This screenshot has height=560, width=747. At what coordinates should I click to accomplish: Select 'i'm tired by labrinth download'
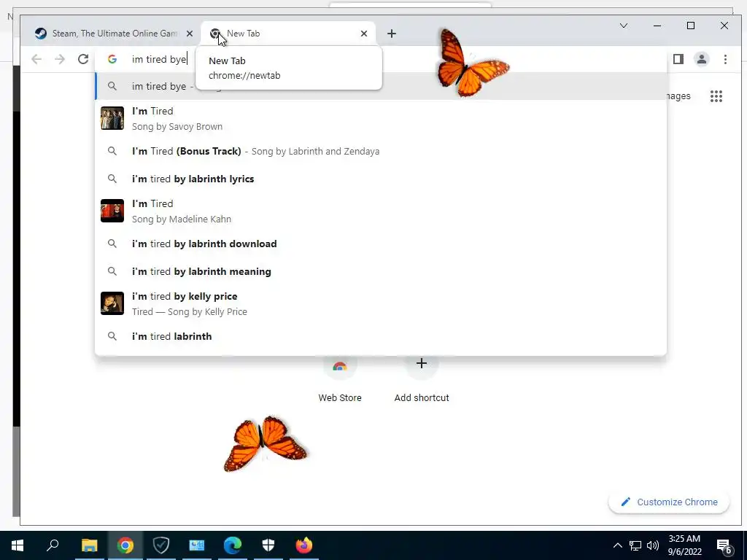click(x=381, y=244)
